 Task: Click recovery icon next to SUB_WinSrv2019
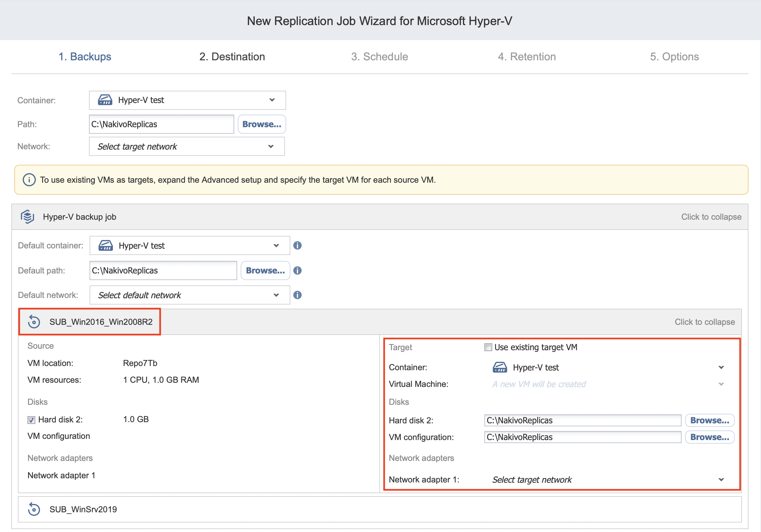[x=34, y=510]
